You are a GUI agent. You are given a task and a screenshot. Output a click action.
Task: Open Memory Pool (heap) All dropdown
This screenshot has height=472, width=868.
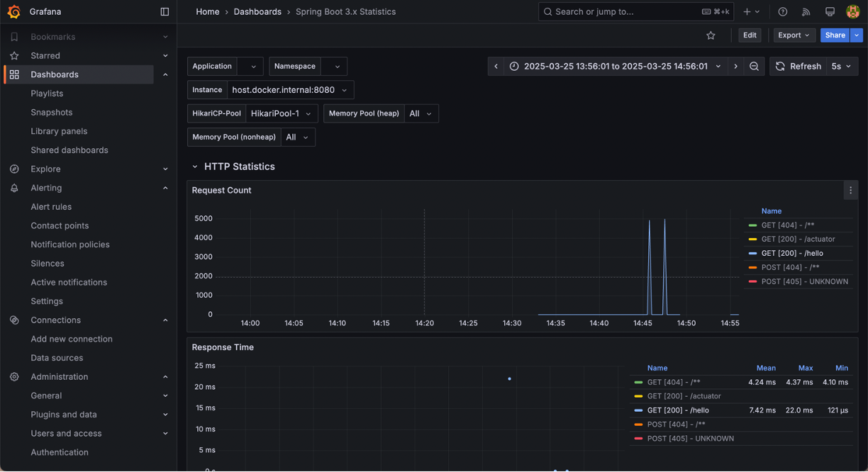(421, 113)
